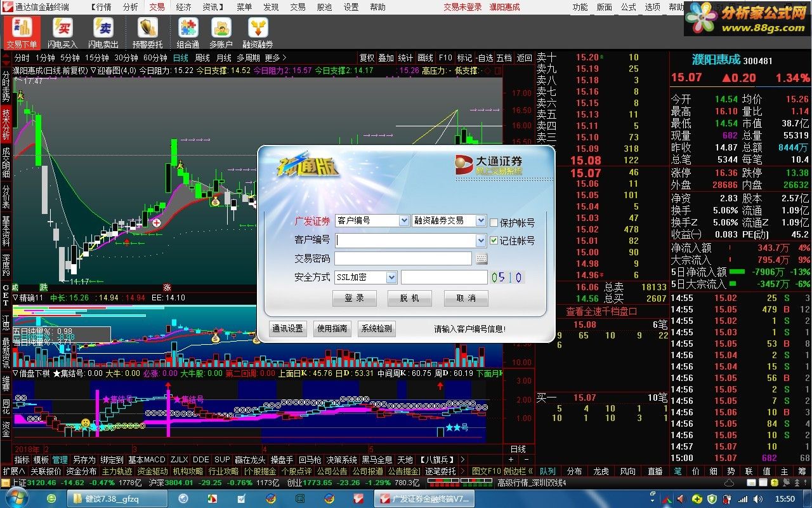Open the 主力轨迹 bottom tab
Viewport: 812px width, 508px height.
[117, 471]
